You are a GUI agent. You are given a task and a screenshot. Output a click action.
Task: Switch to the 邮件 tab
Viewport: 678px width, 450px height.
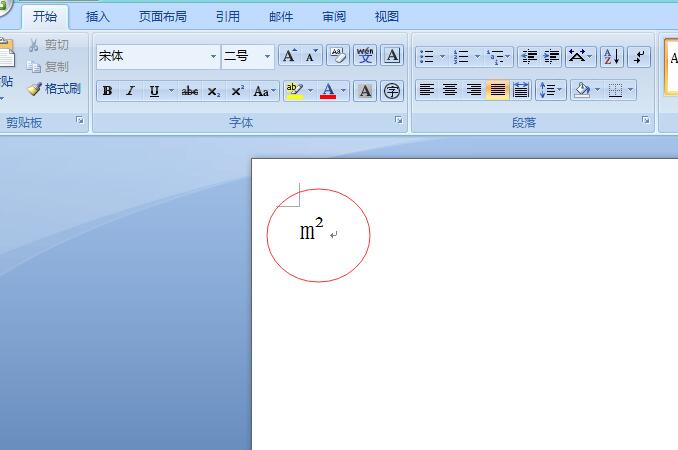281,17
